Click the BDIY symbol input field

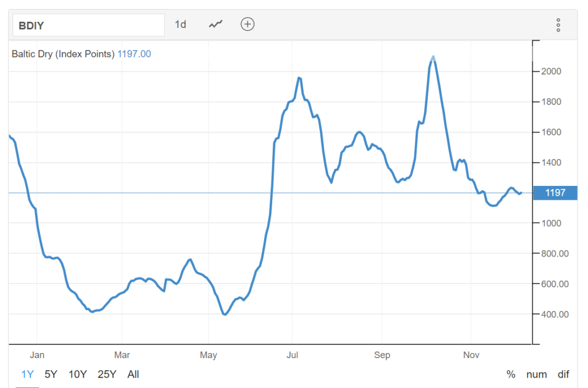pos(89,25)
